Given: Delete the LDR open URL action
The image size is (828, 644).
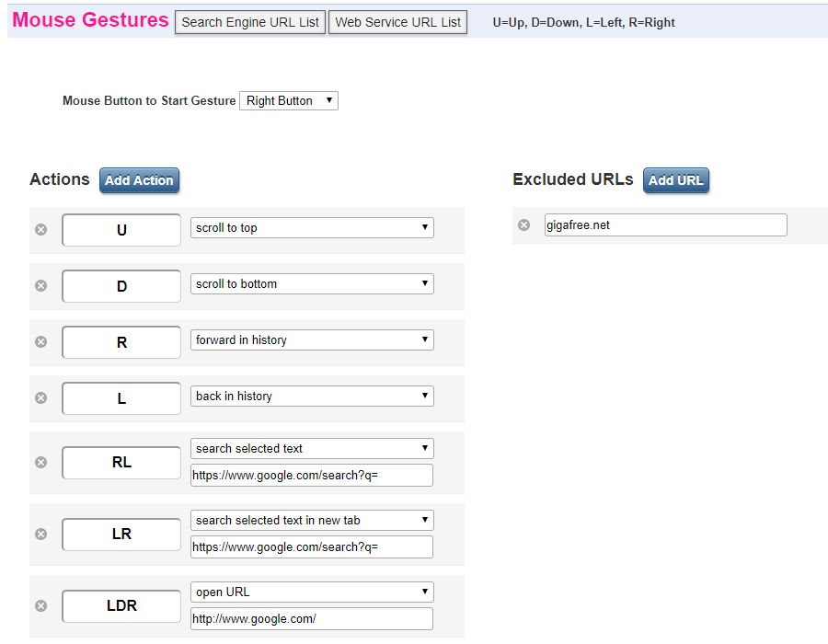Looking at the screenshot, I should [x=40, y=605].
